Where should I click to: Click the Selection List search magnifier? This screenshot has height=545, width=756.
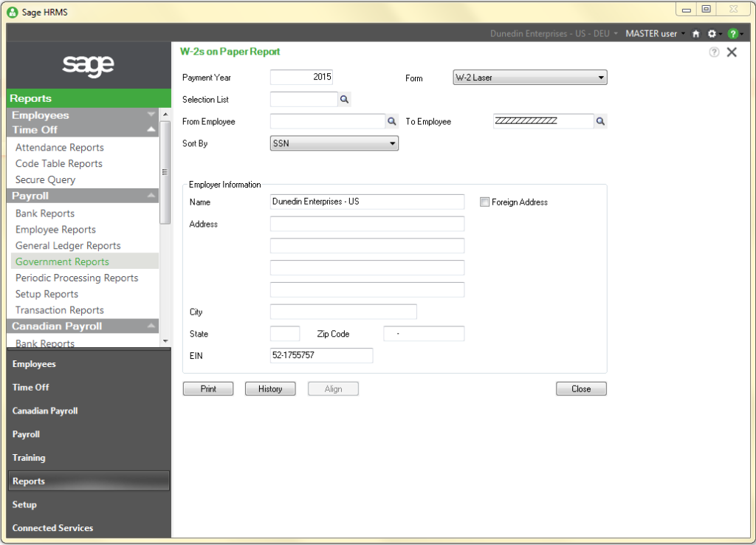click(x=344, y=99)
